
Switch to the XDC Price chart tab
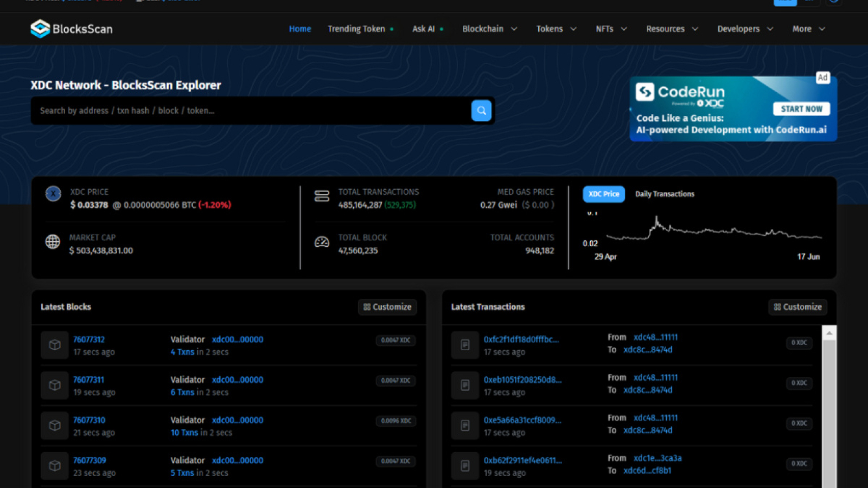pyautogui.click(x=604, y=194)
